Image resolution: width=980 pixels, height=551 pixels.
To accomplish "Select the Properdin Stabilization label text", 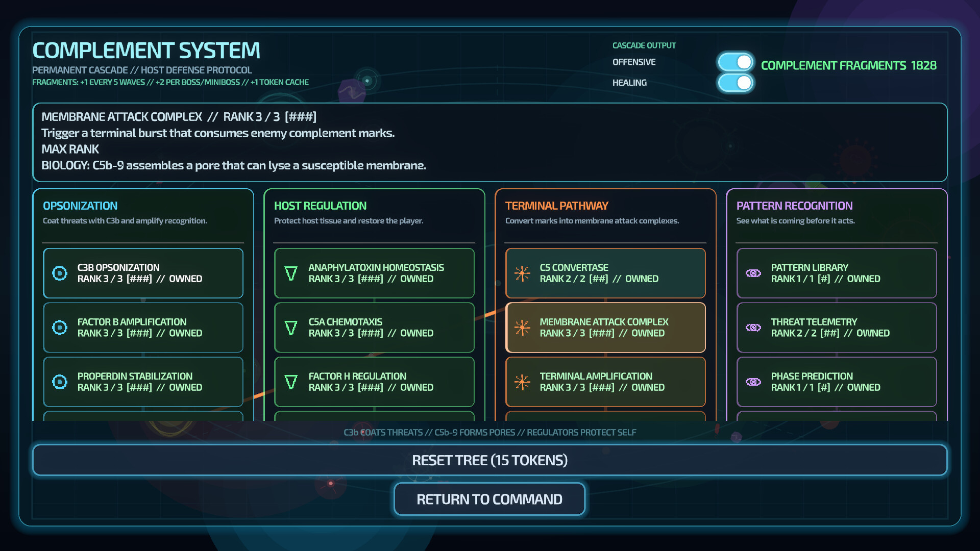I will click(135, 376).
